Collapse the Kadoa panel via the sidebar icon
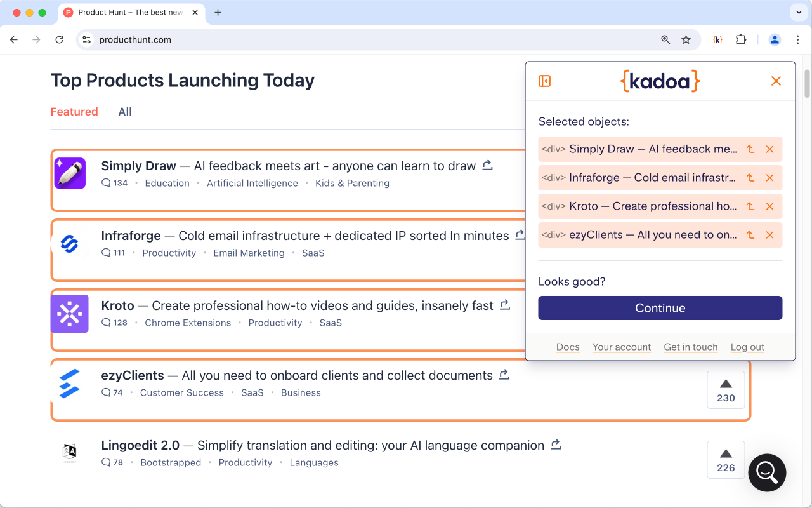 (544, 81)
